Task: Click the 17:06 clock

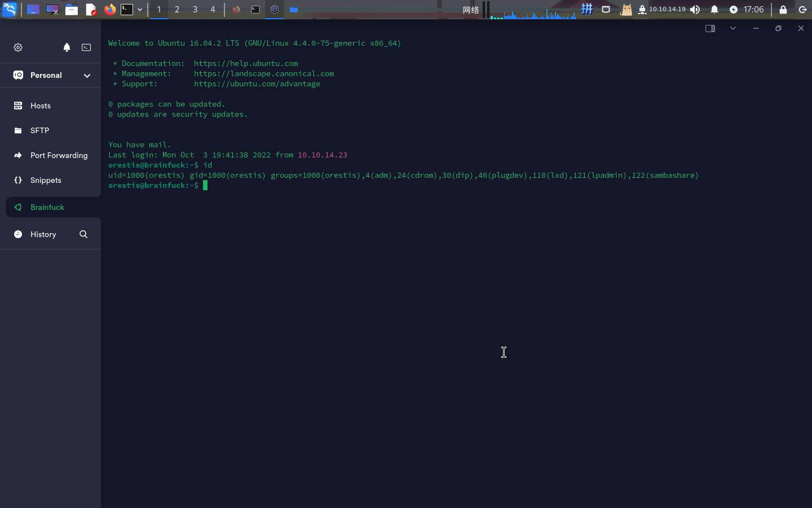Action: (x=754, y=10)
